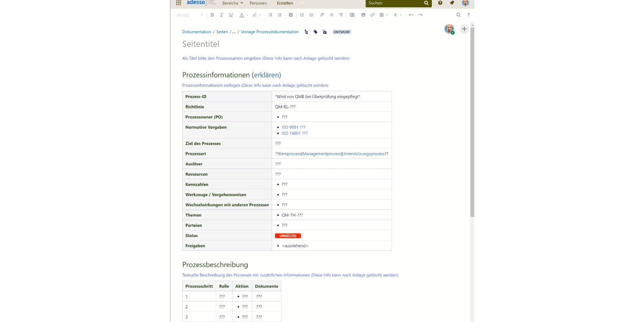Click the insert table icon
The image size is (644, 322).
[x=381, y=15]
